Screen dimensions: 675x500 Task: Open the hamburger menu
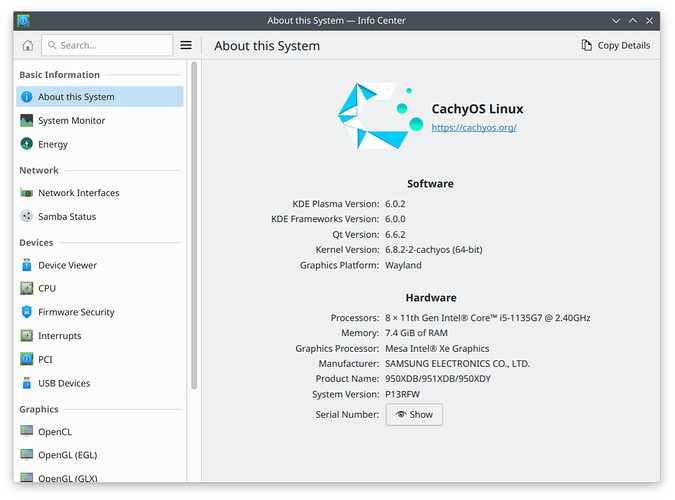pos(186,45)
